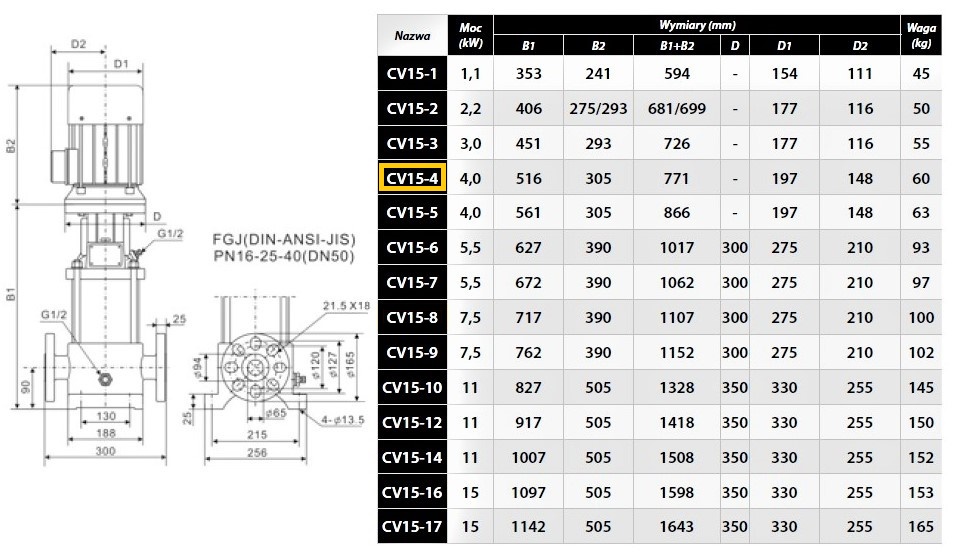Select the 256 base width dimension
The image size is (960, 557).
(257, 452)
